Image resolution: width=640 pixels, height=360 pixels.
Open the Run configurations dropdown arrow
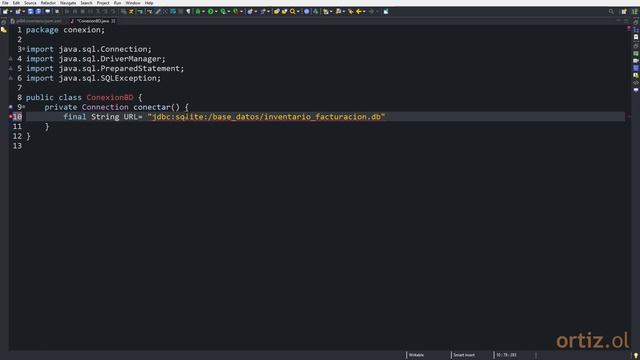pyautogui.click(x=216, y=11)
